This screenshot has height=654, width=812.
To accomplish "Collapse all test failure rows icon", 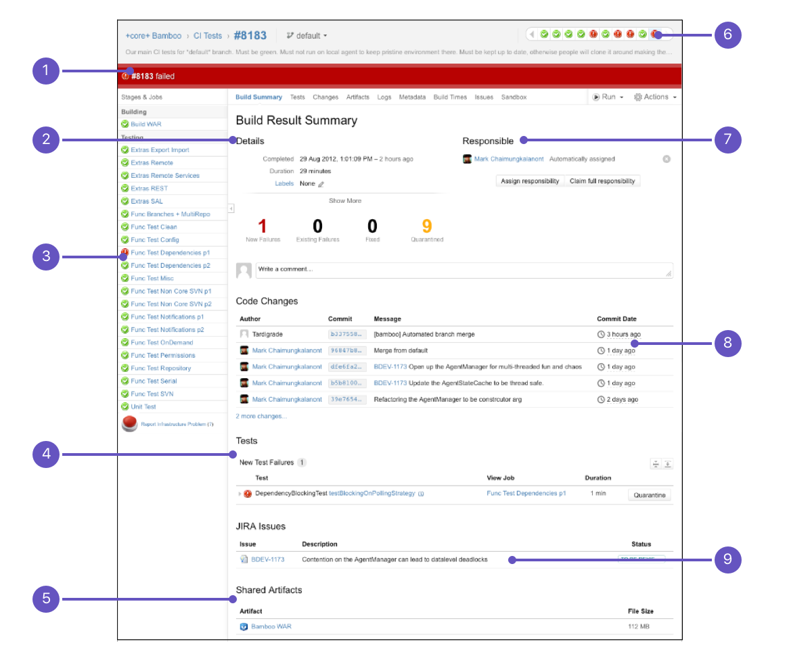I will 656,464.
